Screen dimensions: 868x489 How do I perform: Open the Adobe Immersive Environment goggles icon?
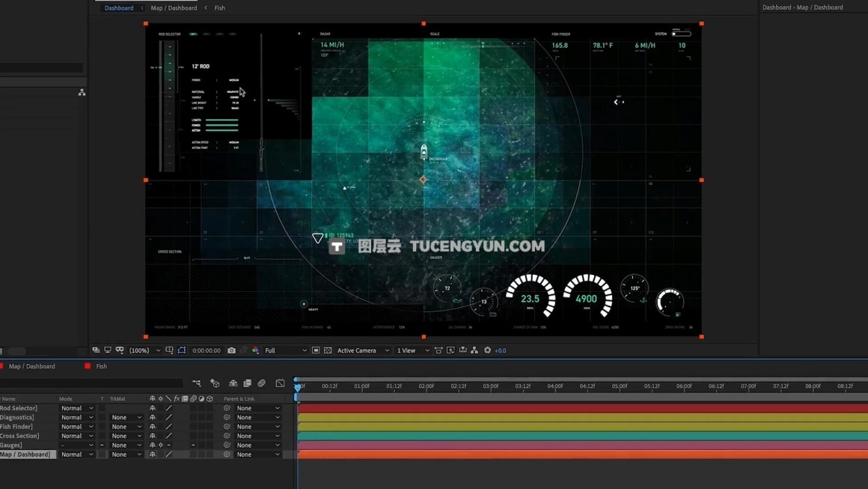pyautogui.click(x=120, y=350)
